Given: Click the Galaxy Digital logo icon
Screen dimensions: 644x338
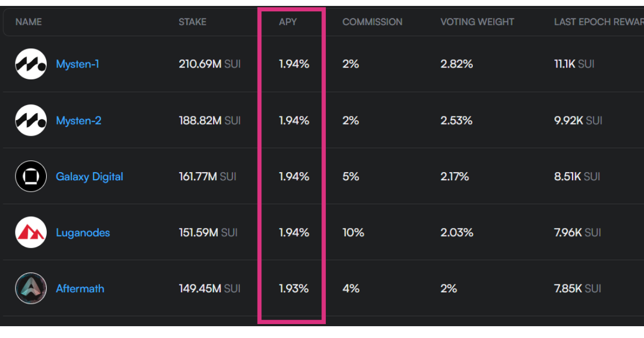Looking at the screenshot, I should point(31,177).
